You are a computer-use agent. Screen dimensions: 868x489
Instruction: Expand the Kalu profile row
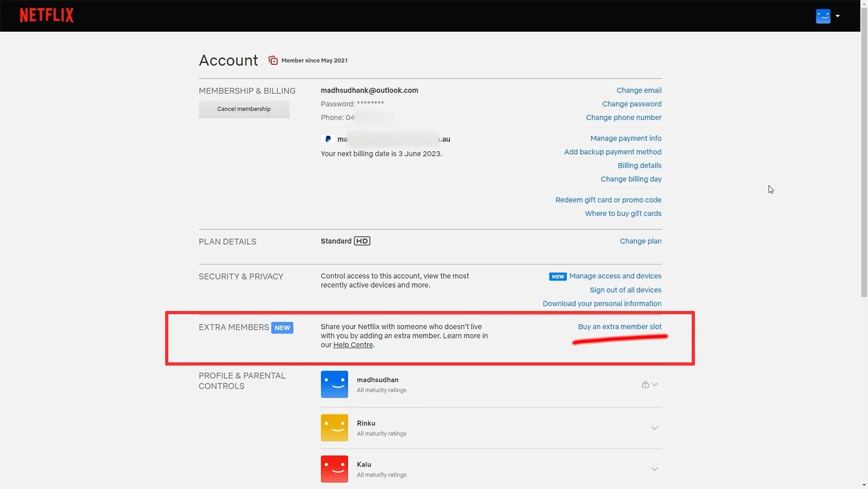(655, 469)
